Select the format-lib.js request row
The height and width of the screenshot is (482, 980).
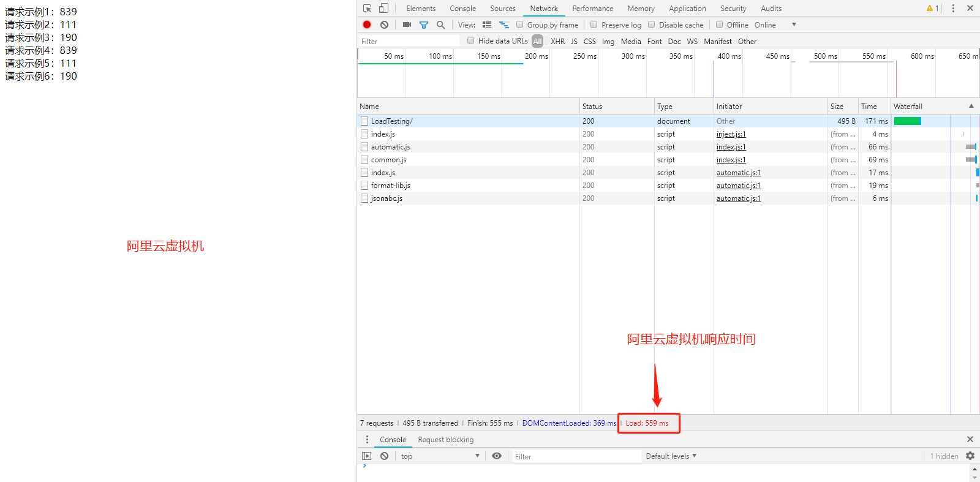tap(668, 186)
